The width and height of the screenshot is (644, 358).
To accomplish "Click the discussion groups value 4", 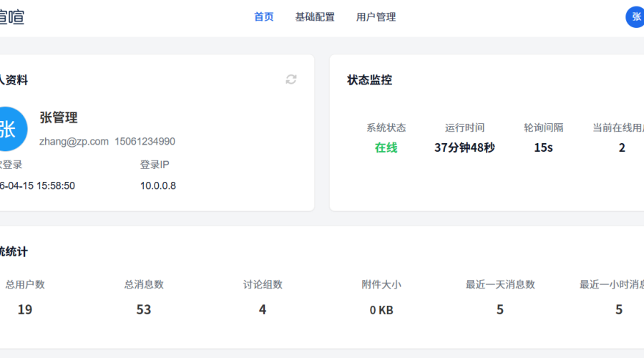I will (263, 309).
